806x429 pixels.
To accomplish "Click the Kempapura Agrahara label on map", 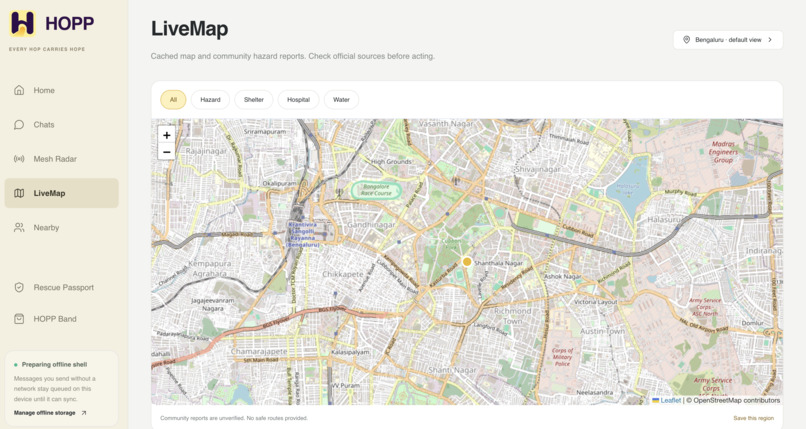I will pyautogui.click(x=210, y=269).
